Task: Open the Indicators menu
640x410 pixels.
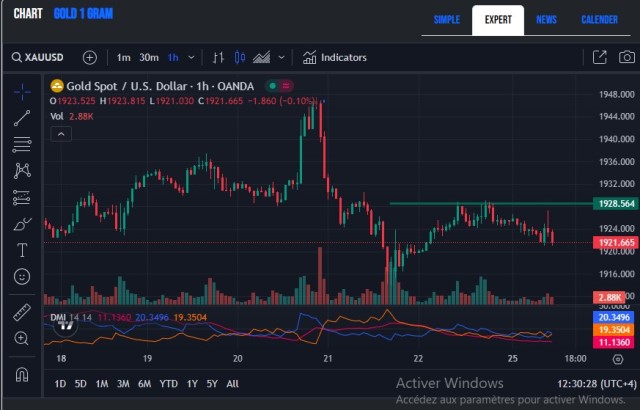Action: click(x=335, y=58)
